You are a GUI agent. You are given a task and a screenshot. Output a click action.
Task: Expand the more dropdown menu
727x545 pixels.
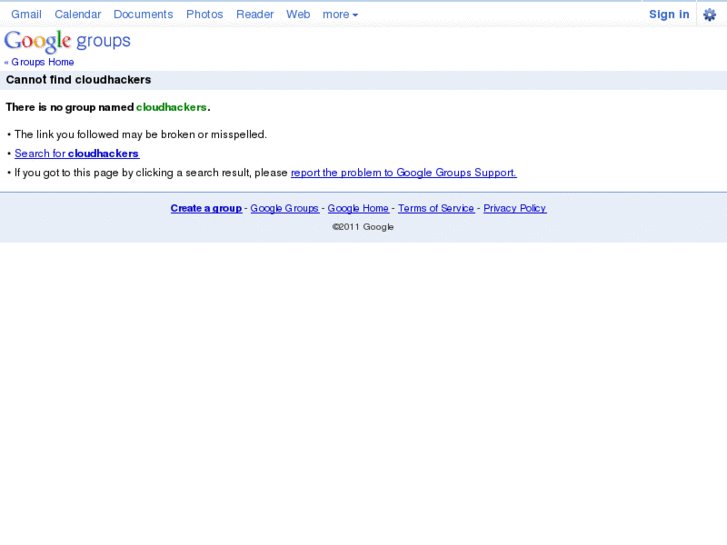pos(340,14)
